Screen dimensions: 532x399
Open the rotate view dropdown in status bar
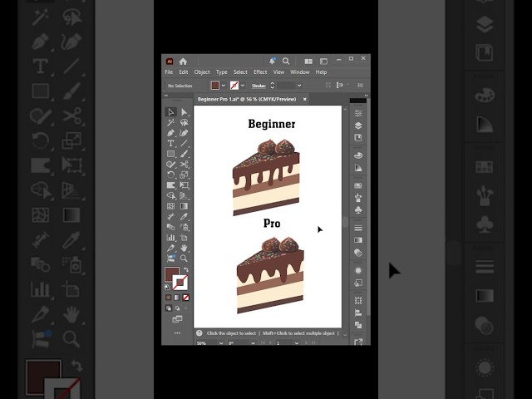click(253, 343)
